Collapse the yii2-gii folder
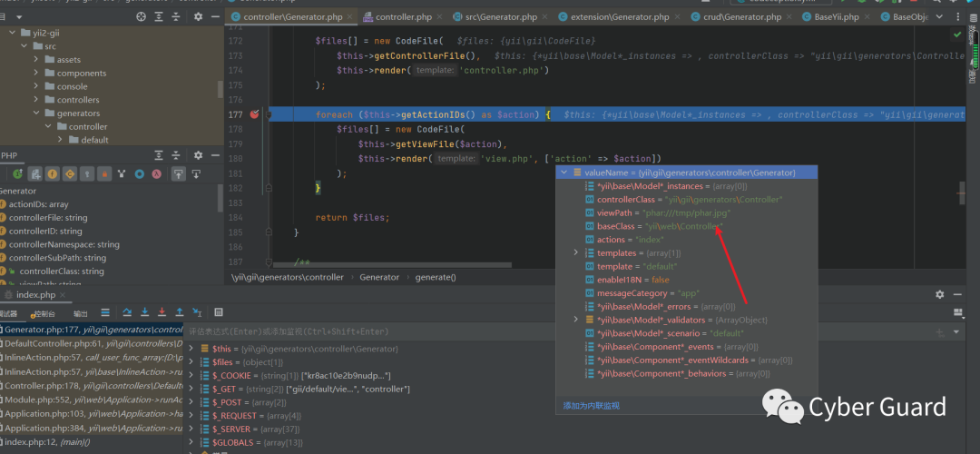The image size is (980, 454). (x=13, y=33)
